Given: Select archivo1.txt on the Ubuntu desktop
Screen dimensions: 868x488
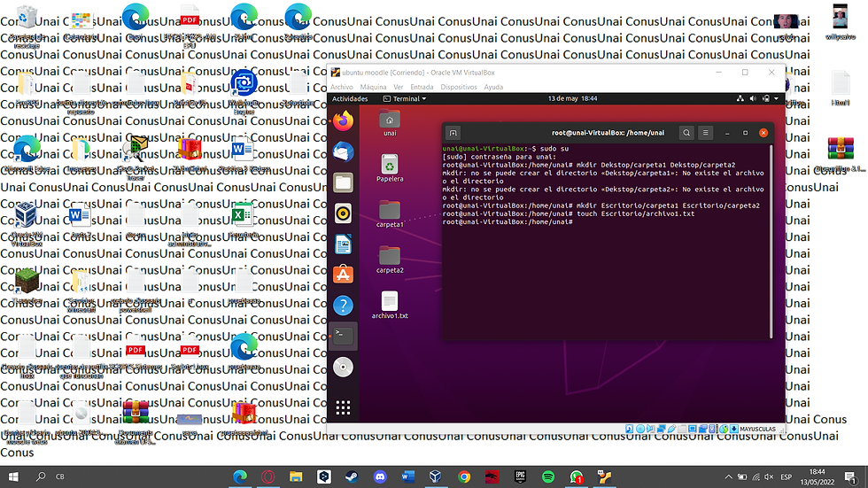Looking at the screenshot, I should [390, 306].
